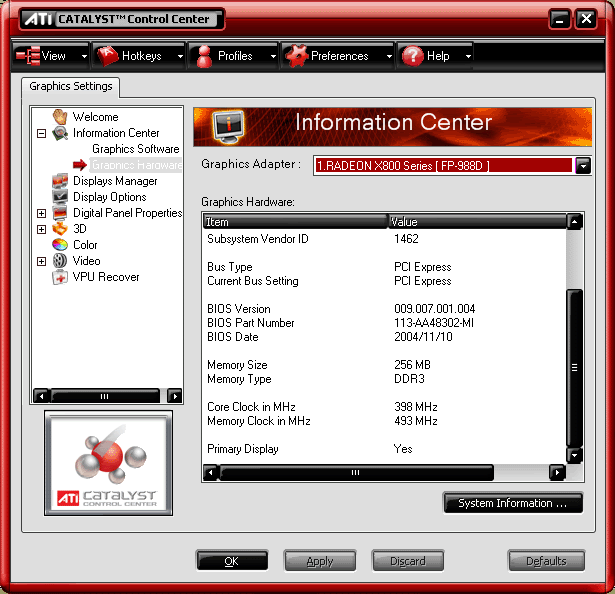Click the hardware list scroll right arrow
The height and width of the screenshot is (594, 615).
[x=557, y=472]
